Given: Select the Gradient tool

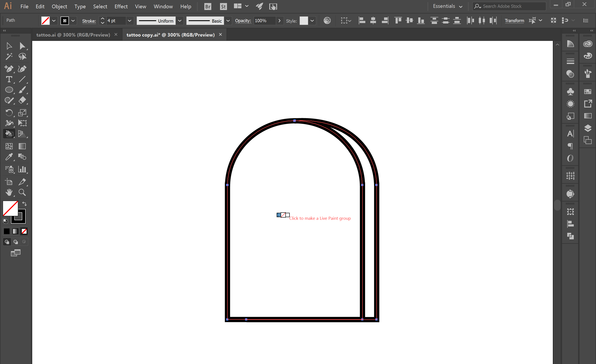Looking at the screenshot, I should click(x=22, y=146).
